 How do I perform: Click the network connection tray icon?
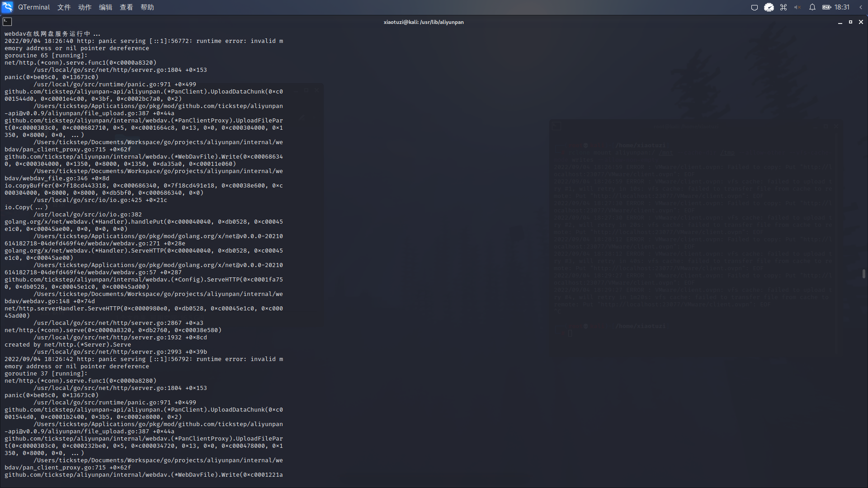tap(754, 7)
